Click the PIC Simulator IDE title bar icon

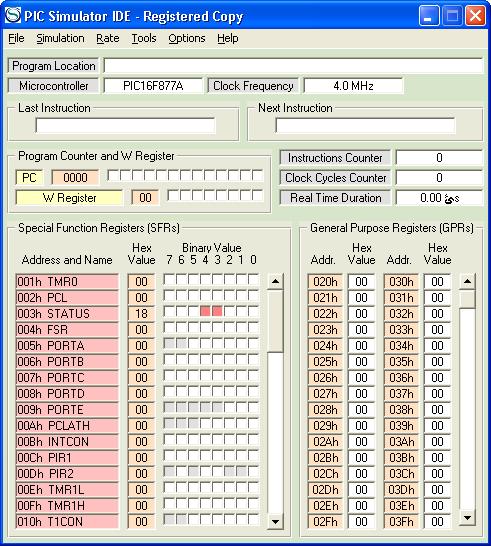[x=13, y=16]
